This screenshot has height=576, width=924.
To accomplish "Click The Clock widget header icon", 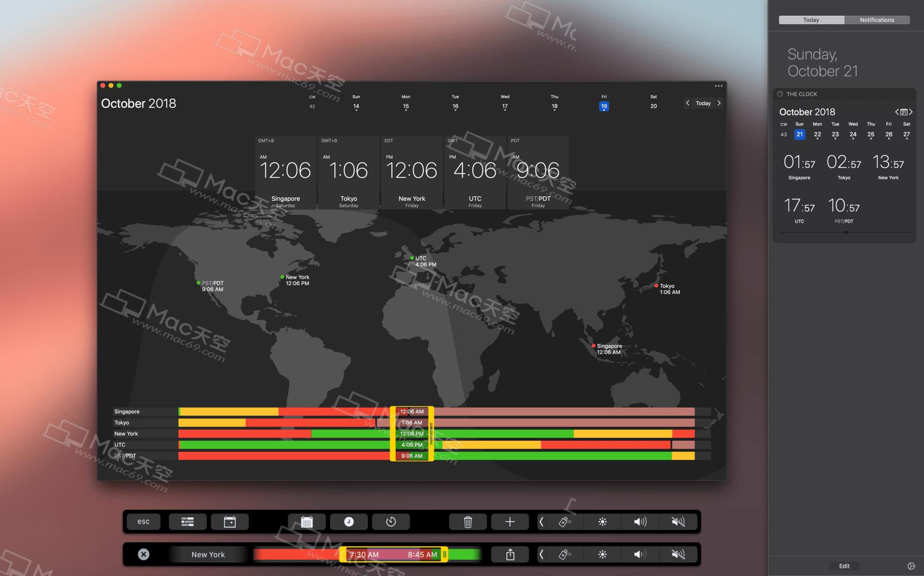I will pos(780,94).
